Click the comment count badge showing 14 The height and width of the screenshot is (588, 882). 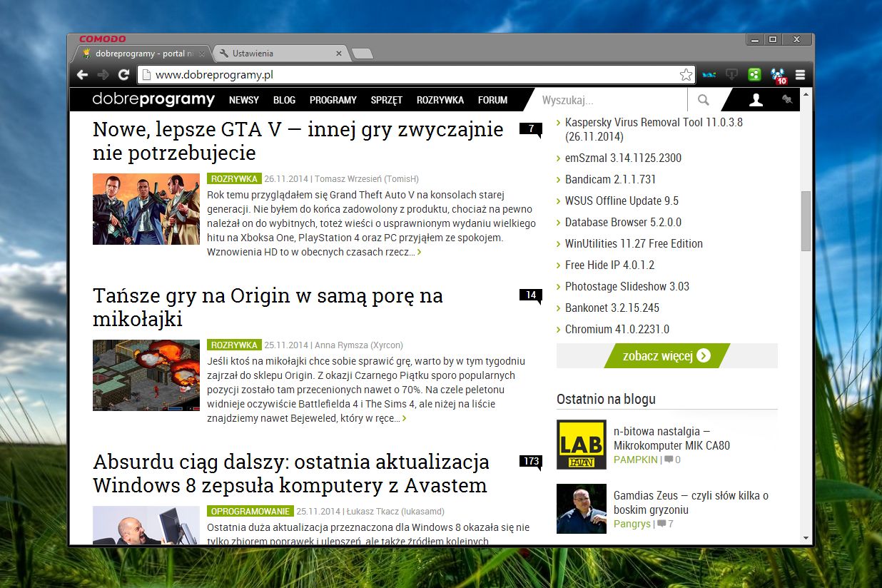coord(531,295)
